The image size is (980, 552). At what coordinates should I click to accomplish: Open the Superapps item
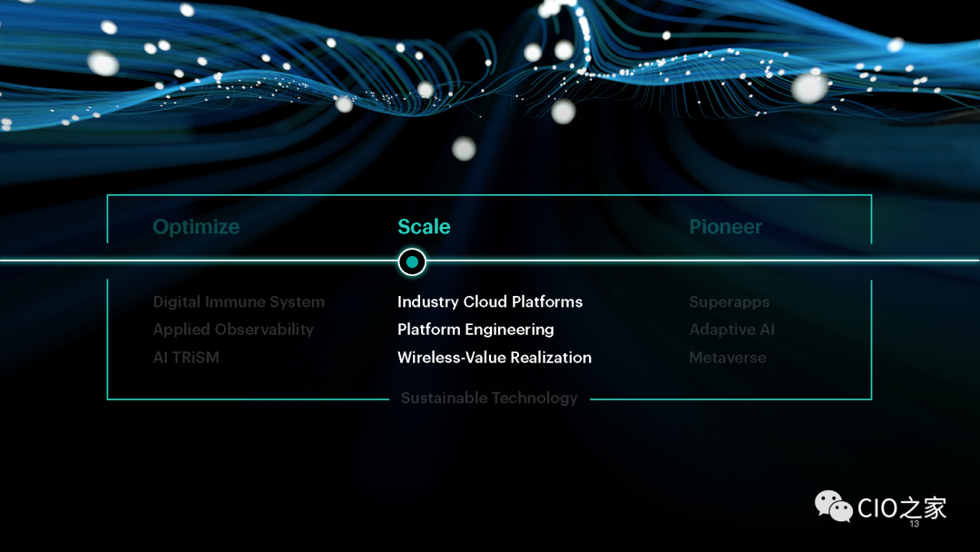coord(729,302)
